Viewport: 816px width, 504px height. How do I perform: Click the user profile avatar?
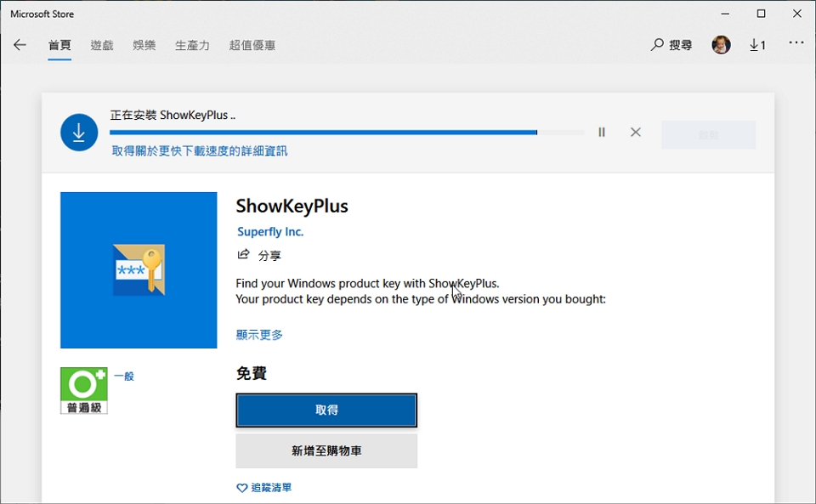tap(721, 44)
